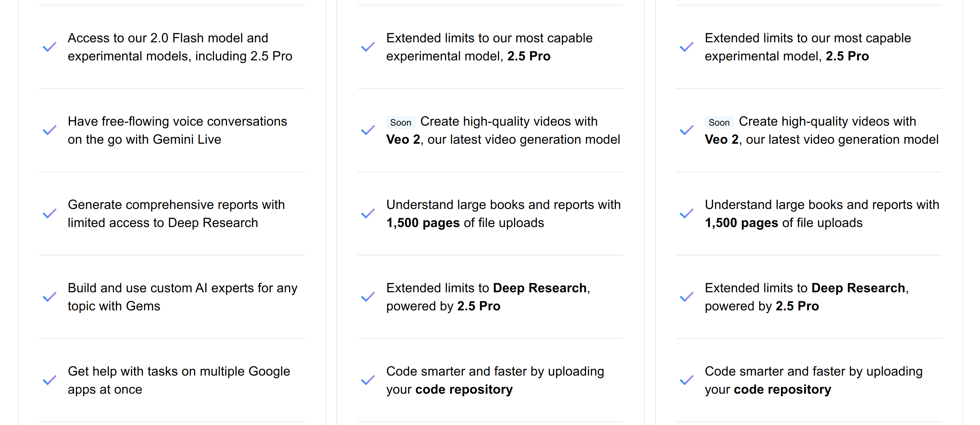Viewport: 980px width, 425px height.
Task: Click checkmark beside limited Deep Research reports
Action: pyautogui.click(x=49, y=214)
